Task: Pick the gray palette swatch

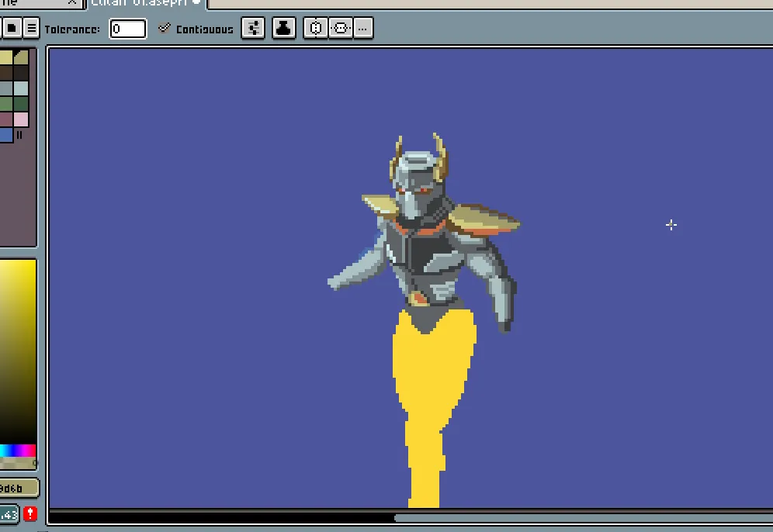Action: coord(6,88)
